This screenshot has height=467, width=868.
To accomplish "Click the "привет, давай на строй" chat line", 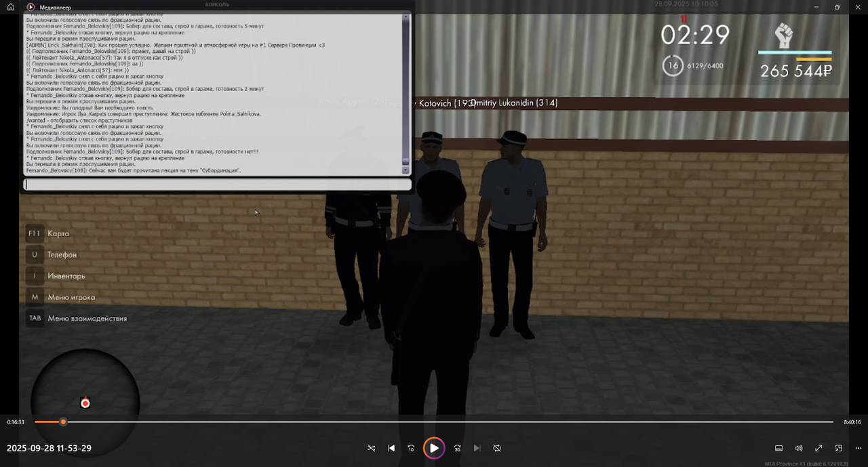I will tap(111, 51).
